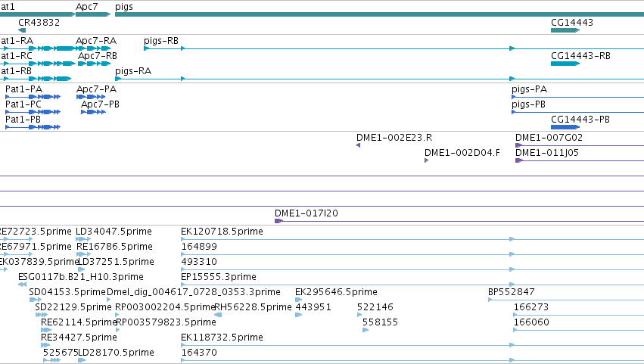Select the DME1-007G02 feature label
Image resolution: width=644 pixels, height=364 pixels.
(549, 137)
